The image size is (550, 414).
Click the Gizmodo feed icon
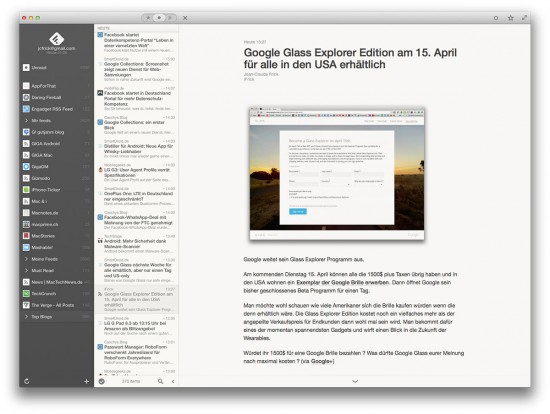tap(26, 178)
